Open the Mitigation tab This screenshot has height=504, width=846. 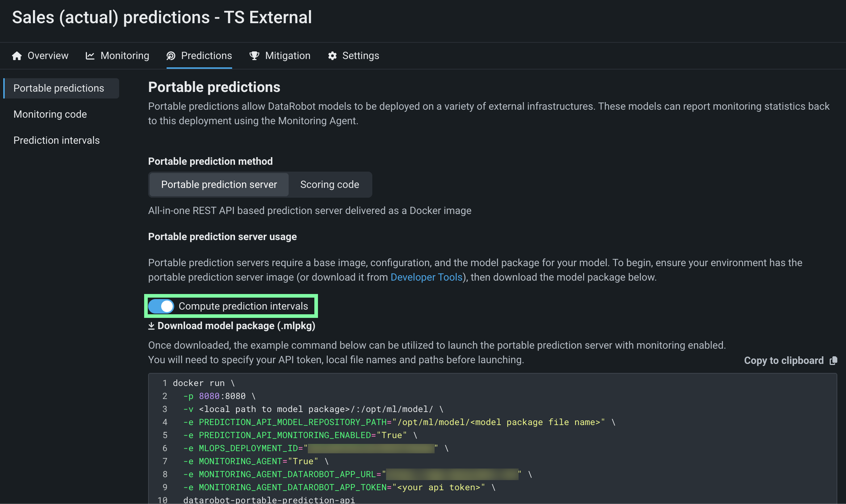tap(288, 56)
